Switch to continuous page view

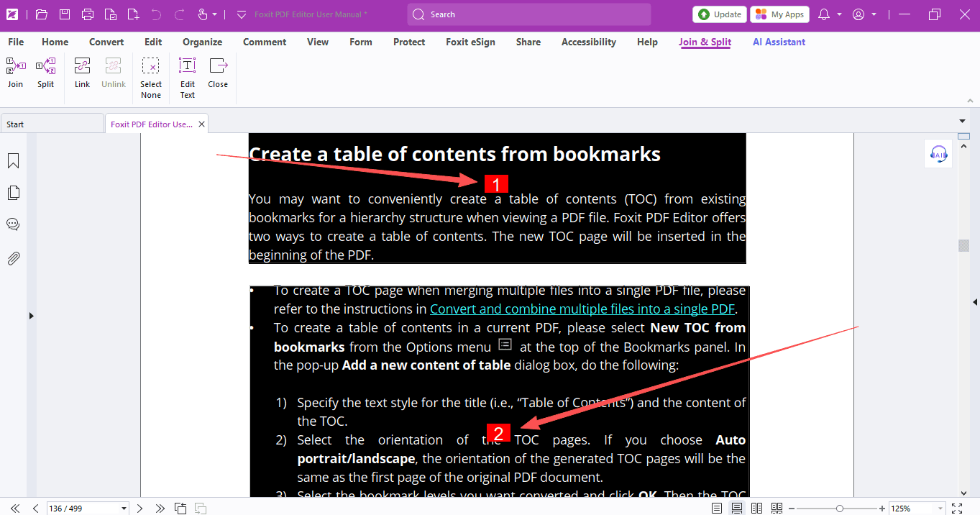(737, 509)
